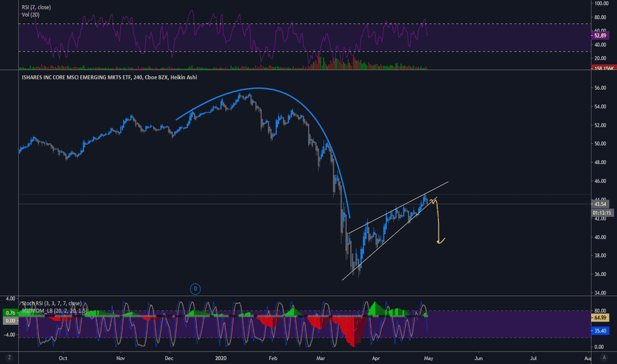The width and height of the screenshot is (617, 364).
Task: Click the Jul label on time axis
Action: [534, 358]
